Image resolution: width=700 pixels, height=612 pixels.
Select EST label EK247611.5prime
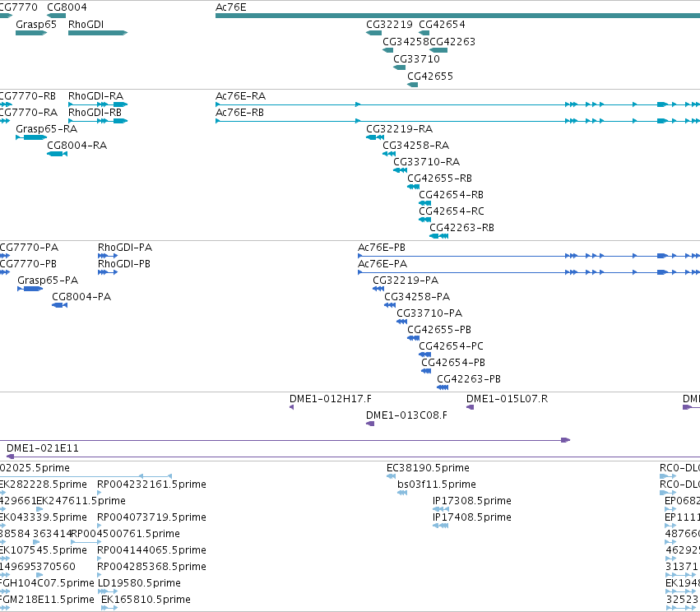tap(81, 501)
